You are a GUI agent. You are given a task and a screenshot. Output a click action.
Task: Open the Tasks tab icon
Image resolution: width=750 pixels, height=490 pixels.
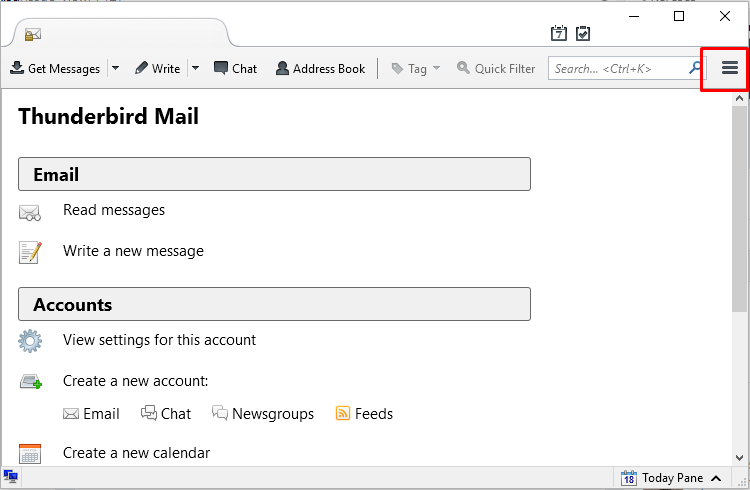[x=583, y=33]
